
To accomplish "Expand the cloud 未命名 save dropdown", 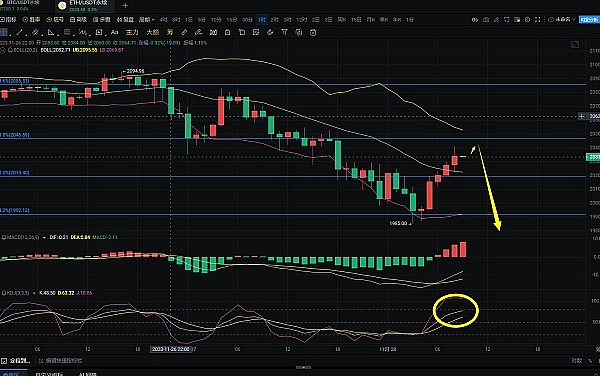I will (x=562, y=20).
